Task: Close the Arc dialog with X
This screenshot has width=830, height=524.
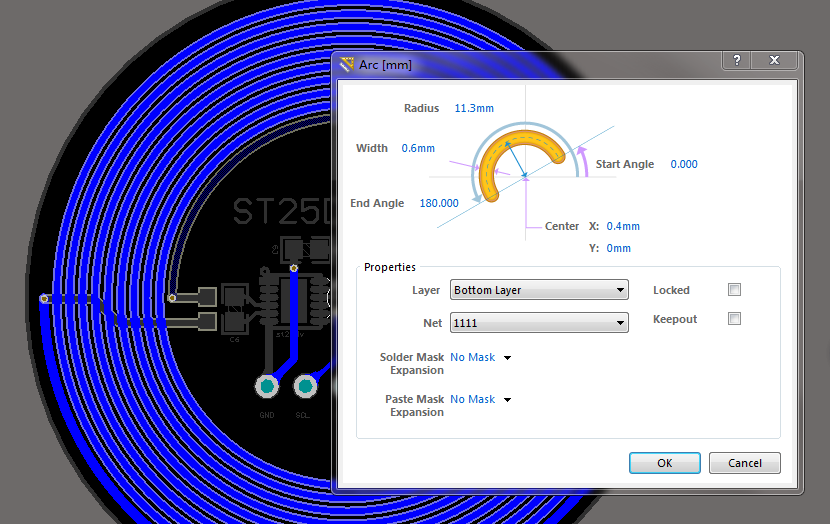Action: click(774, 60)
